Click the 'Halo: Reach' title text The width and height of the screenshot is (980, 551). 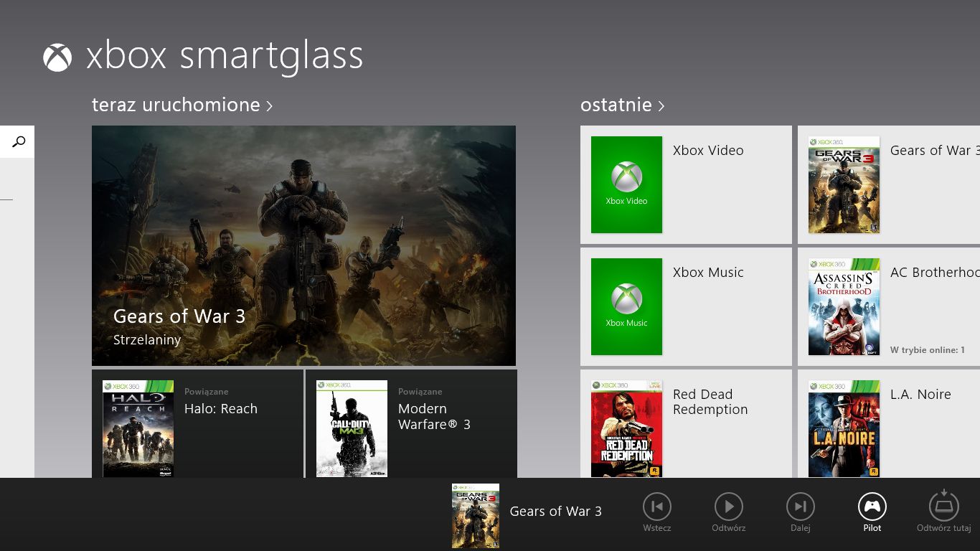coord(221,409)
